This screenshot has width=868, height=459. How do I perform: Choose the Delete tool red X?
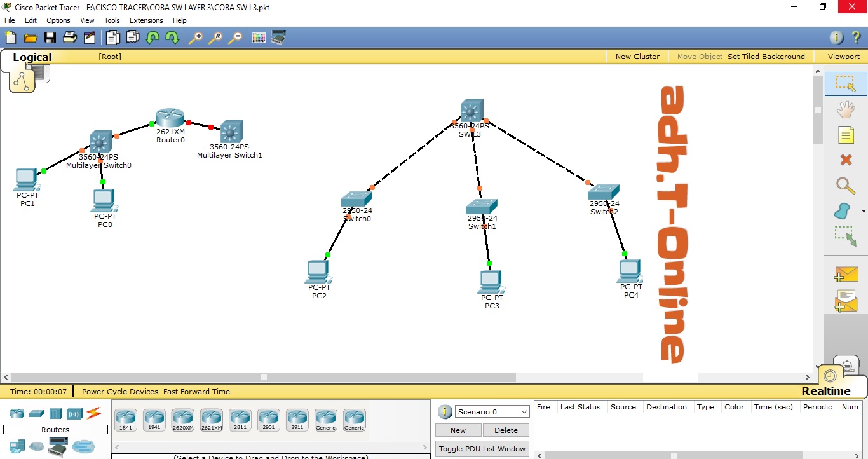click(x=846, y=160)
